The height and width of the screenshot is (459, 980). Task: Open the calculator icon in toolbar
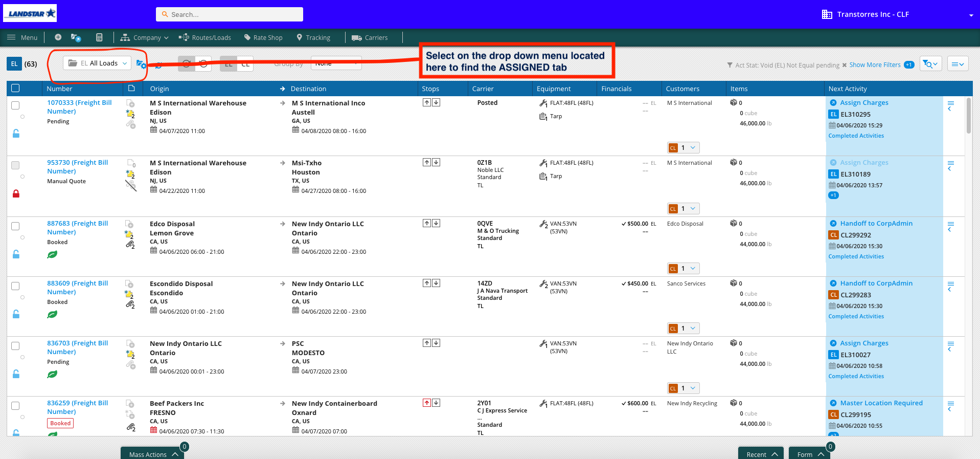[x=99, y=37]
